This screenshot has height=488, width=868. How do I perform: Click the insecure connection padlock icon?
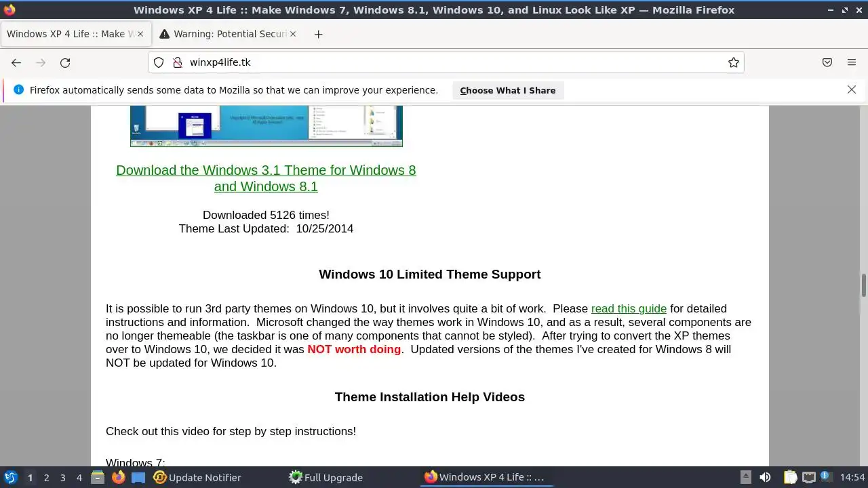coord(178,62)
